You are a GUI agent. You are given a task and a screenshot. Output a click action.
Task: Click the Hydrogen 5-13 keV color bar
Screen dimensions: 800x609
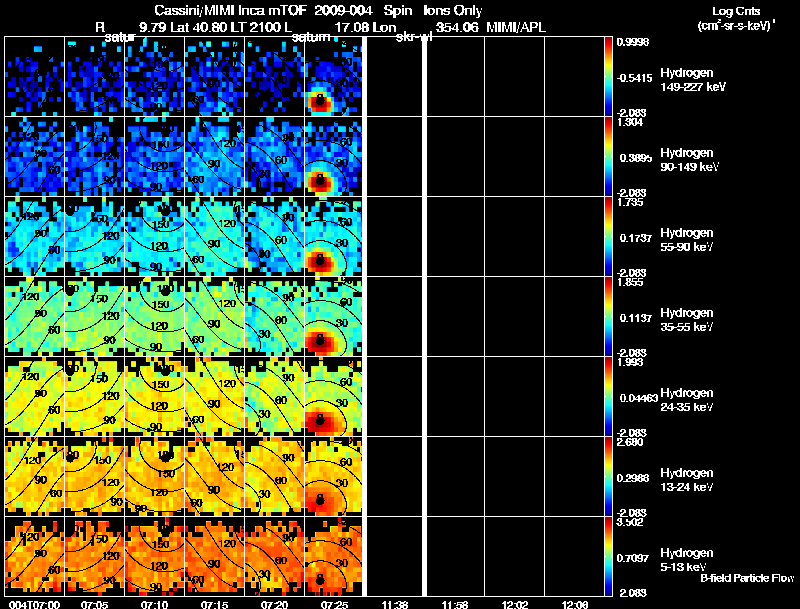point(608,556)
